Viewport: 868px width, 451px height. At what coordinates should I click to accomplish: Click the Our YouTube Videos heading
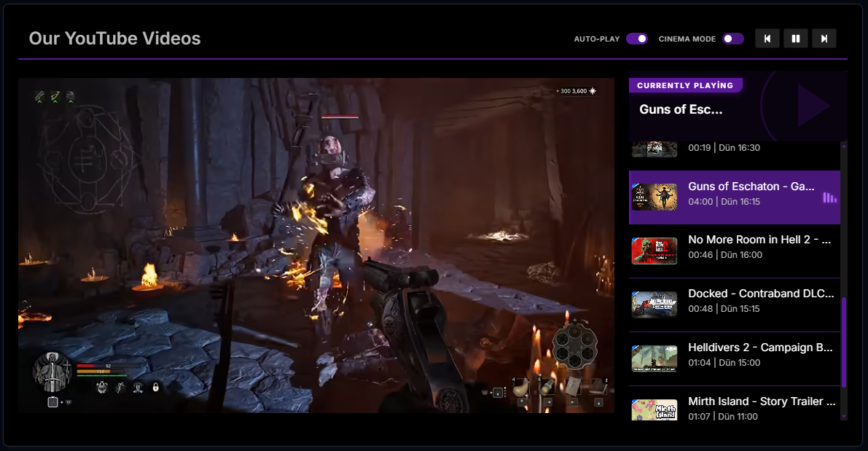tap(114, 38)
